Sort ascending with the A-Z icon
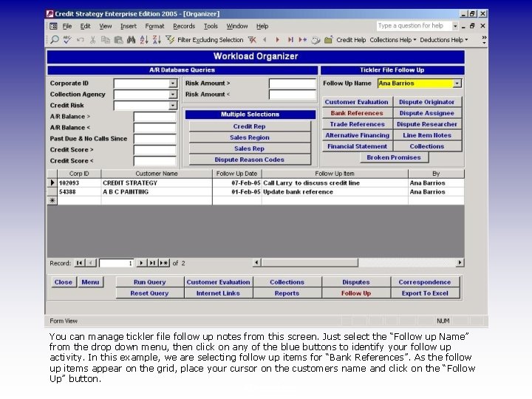 pyautogui.click(x=144, y=40)
